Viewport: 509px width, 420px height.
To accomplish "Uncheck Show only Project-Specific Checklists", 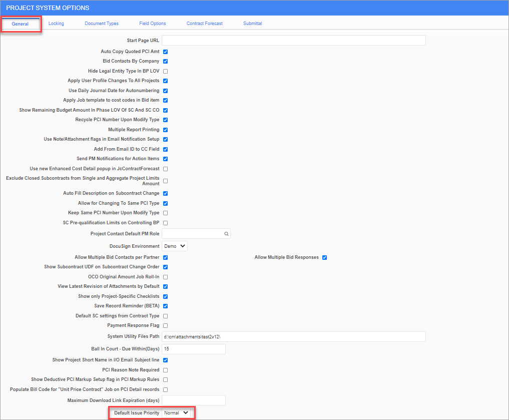I will [166, 297].
